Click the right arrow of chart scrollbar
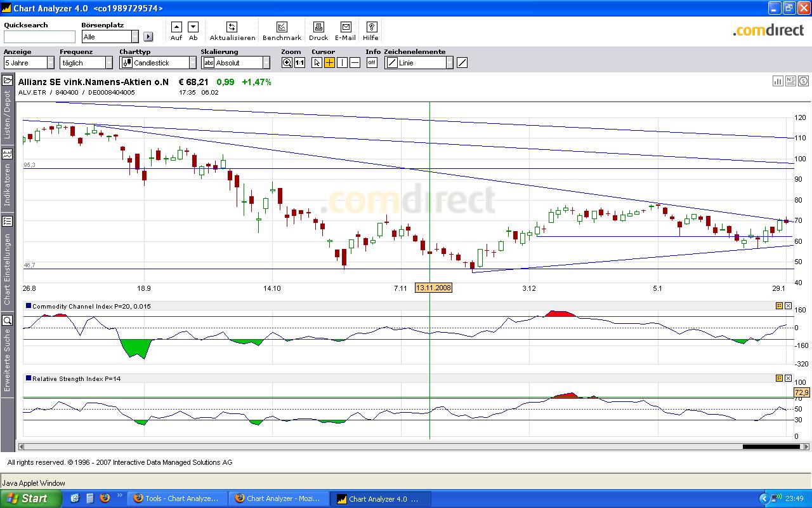Viewport: 812px width, 508px height. pyautogui.click(x=806, y=446)
